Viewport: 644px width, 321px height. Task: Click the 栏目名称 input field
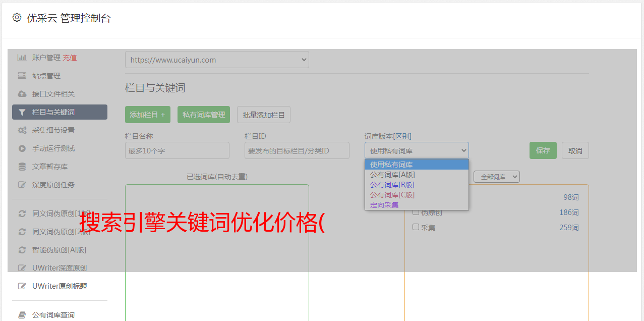[x=177, y=150]
